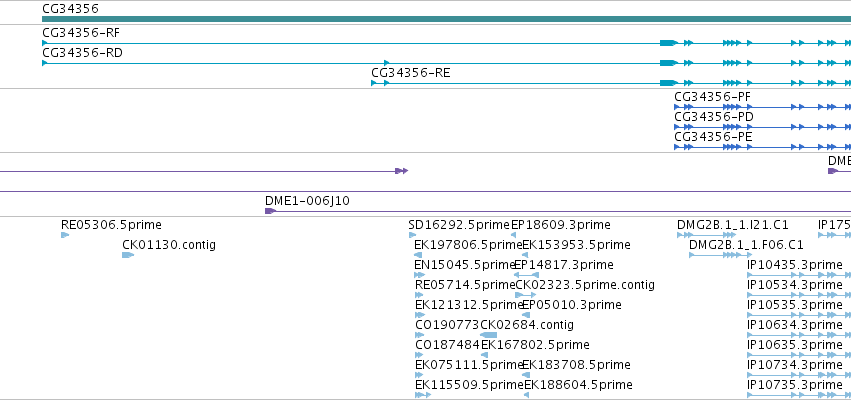Viewport: 851px width, 400px height.
Task: Select the CG34356-RD transcript line
Action: [446, 63]
